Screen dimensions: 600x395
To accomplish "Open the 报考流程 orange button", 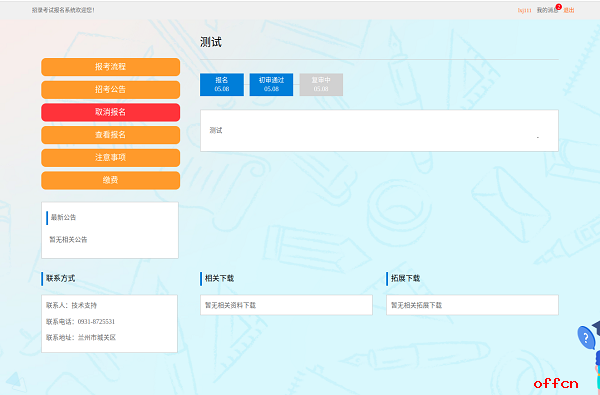I will [x=111, y=67].
